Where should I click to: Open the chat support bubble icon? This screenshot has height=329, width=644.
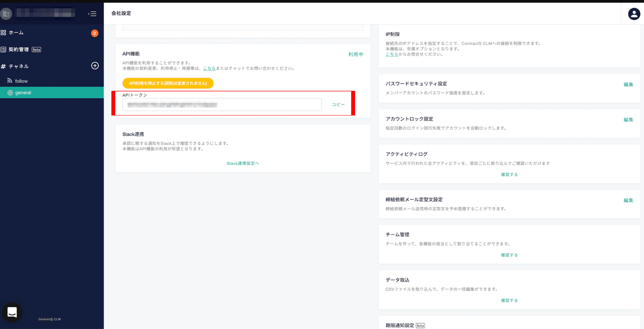click(12, 312)
